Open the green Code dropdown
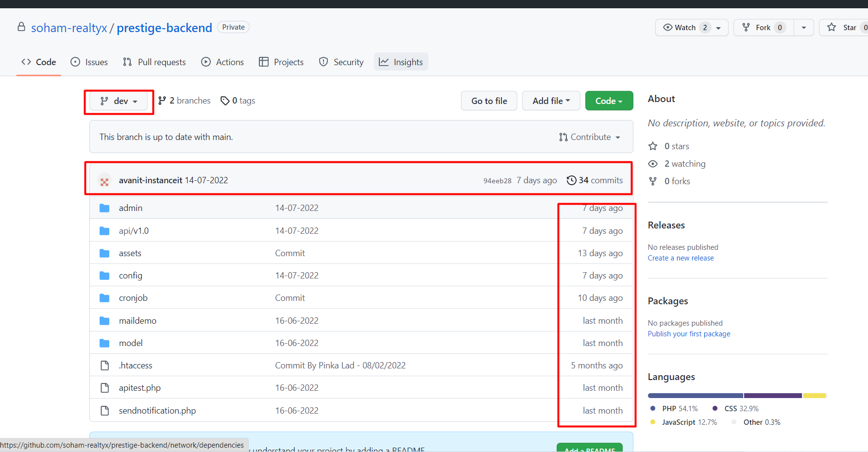 [609, 101]
